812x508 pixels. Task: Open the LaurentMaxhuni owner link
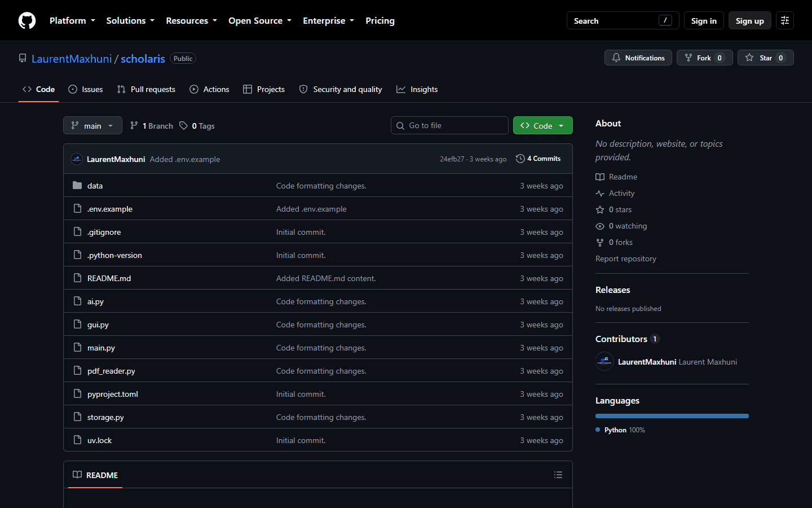tap(72, 59)
